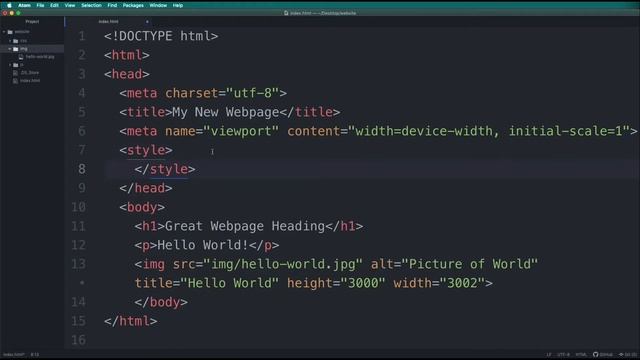Expand the css folder arrow
Image resolution: width=640 pixels, height=360 pixels.
(10, 41)
